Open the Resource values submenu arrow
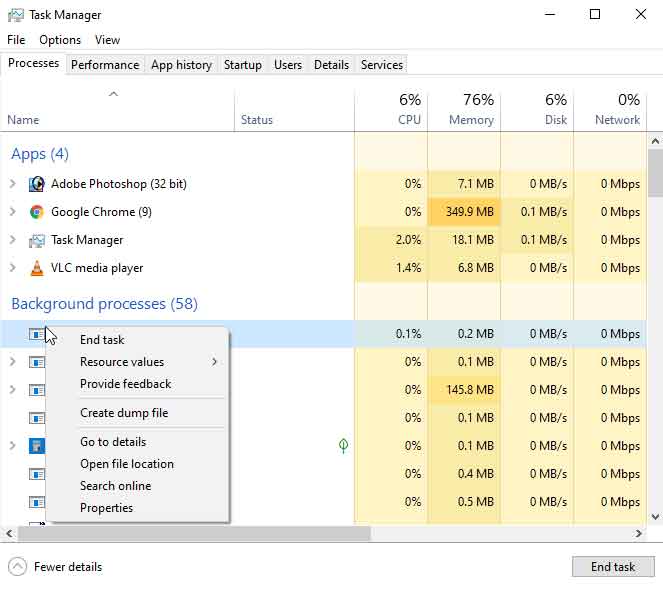Viewport: 663px width, 590px height. tap(215, 362)
